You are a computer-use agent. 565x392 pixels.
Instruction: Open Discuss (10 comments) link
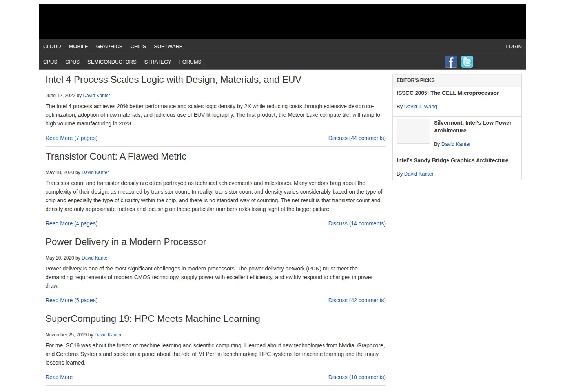(x=357, y=377)
